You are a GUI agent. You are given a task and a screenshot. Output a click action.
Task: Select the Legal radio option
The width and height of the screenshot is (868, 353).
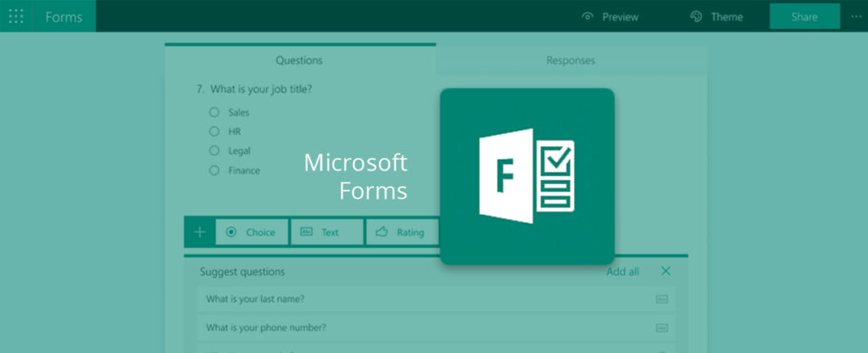[214, 150]
